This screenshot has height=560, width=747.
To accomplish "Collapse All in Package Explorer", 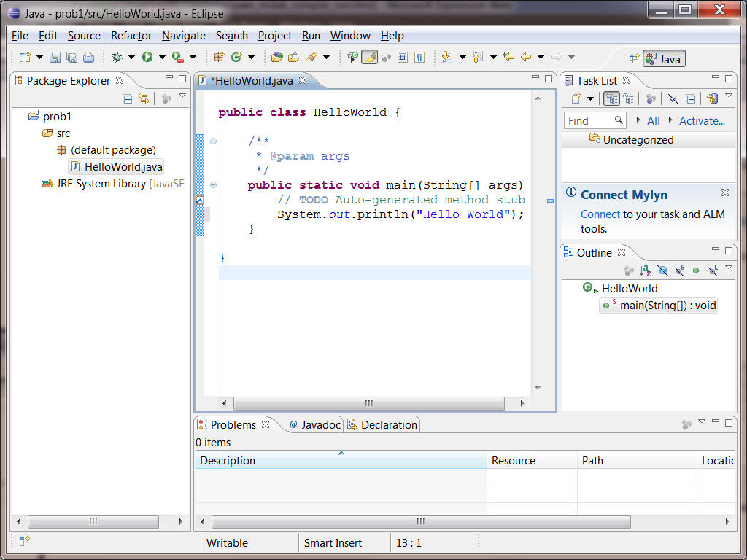I will coord(127,99).
